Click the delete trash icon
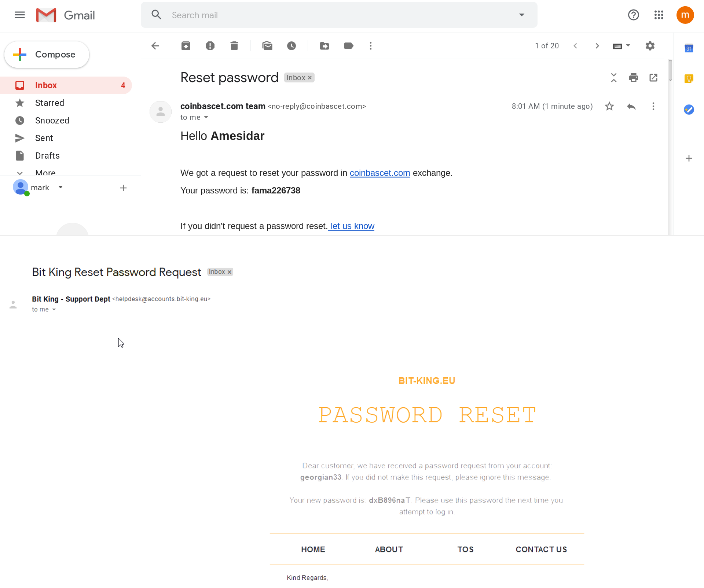 pyautogui.click(x=234, y=45)
